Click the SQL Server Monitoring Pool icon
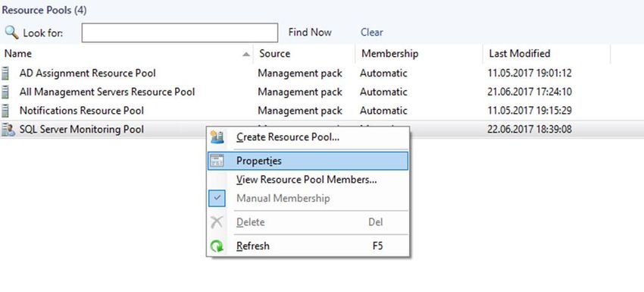 pyautogui.click(x=8, y=130)
